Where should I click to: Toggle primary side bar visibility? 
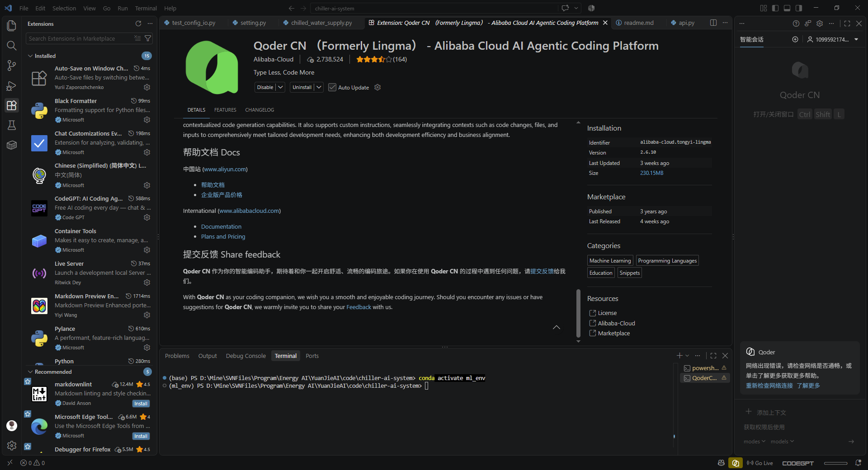point(775,8)
